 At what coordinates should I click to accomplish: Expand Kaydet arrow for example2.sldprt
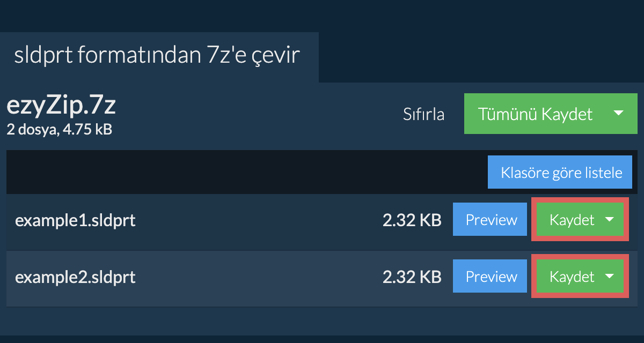609,277
